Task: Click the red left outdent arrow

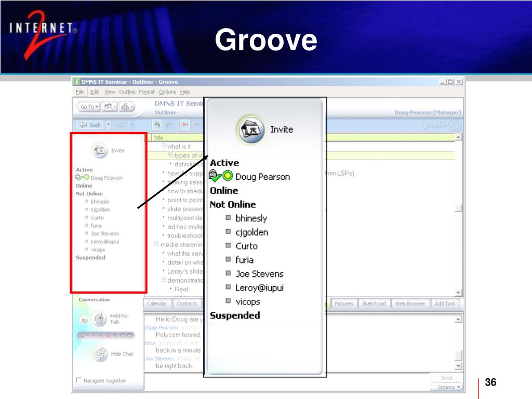Action: [x=185, y=125]
